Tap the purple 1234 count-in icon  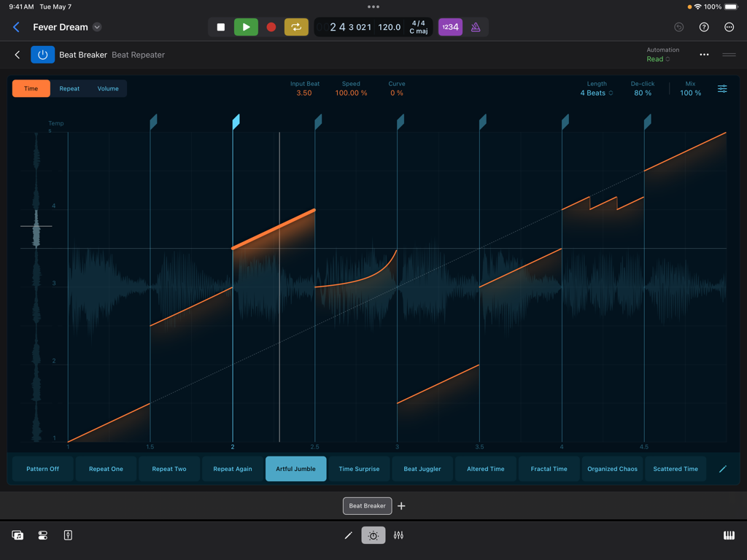pyautogui.click(x=450, y=27)
